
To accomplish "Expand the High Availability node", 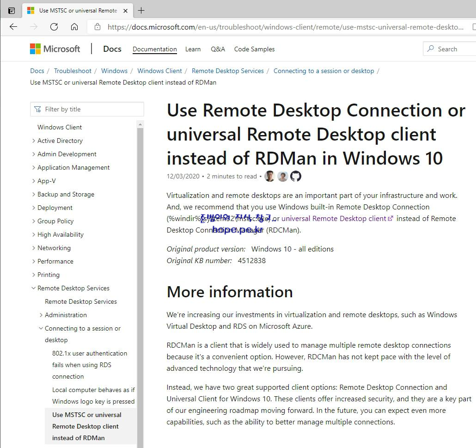I will click(33, 234).
